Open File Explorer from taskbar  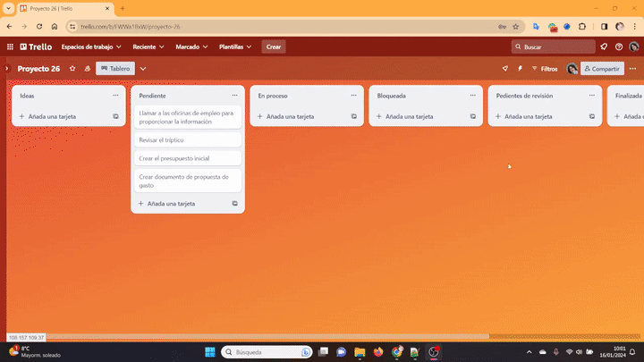click(360, 352)
